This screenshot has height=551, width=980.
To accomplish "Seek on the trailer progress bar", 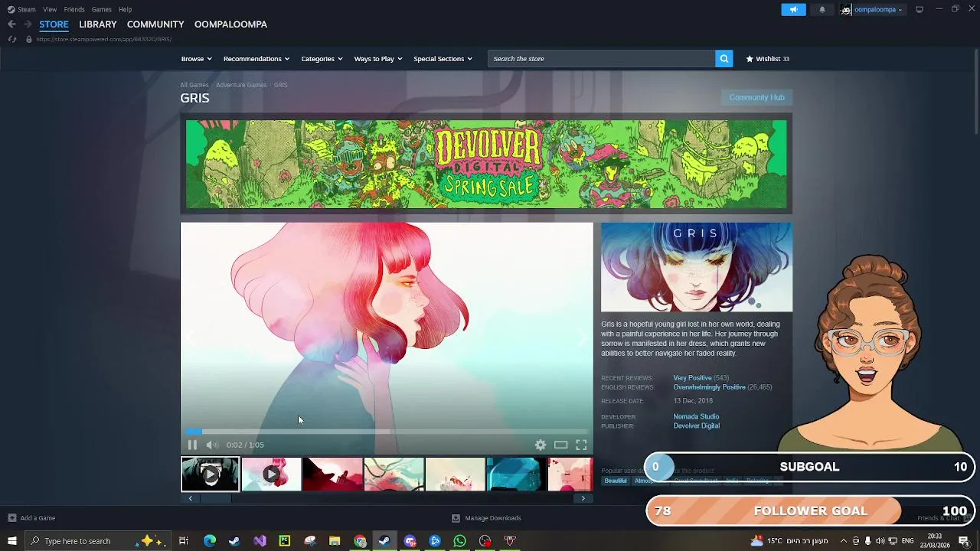I will 387,432.
